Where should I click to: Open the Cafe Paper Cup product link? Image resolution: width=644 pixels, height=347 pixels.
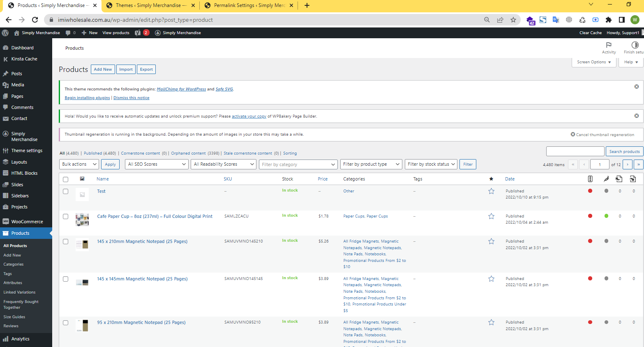[x=155, y=216]
